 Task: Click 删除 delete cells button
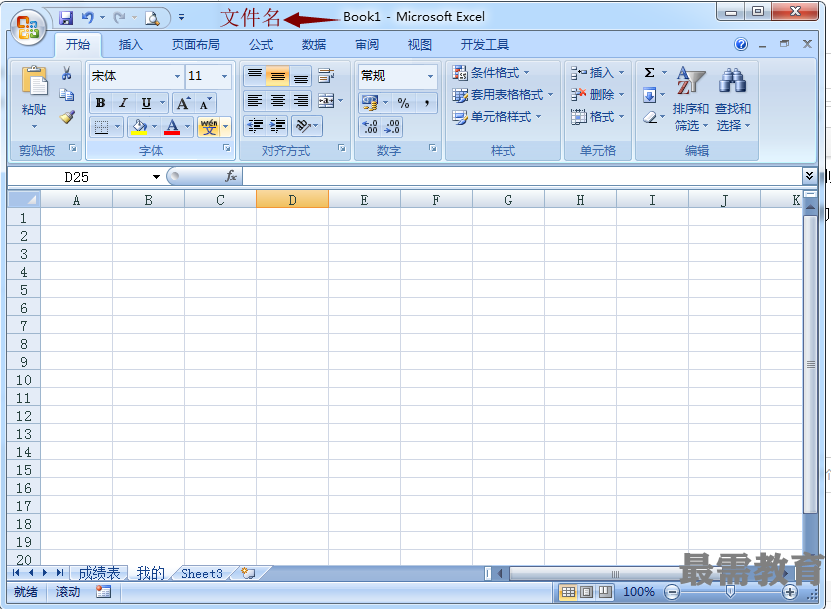(x=598, y=95)
